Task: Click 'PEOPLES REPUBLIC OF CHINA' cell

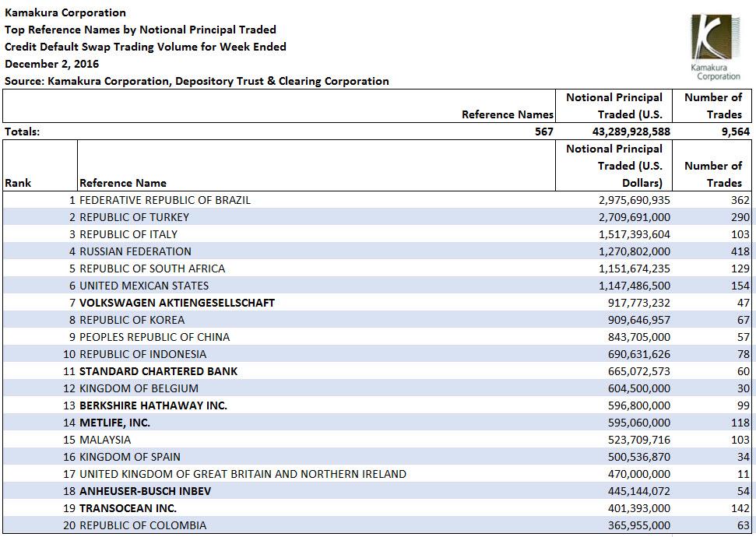Action: click(154, 337)
